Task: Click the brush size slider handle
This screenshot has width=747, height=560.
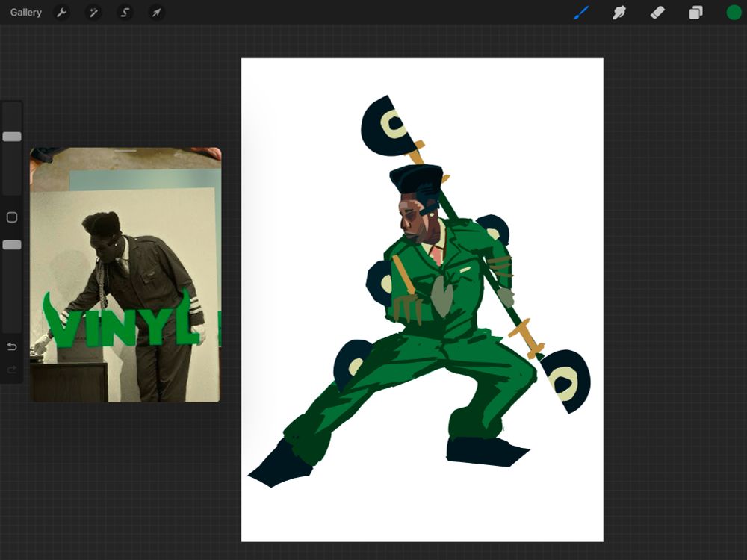Action: (12, 137)
